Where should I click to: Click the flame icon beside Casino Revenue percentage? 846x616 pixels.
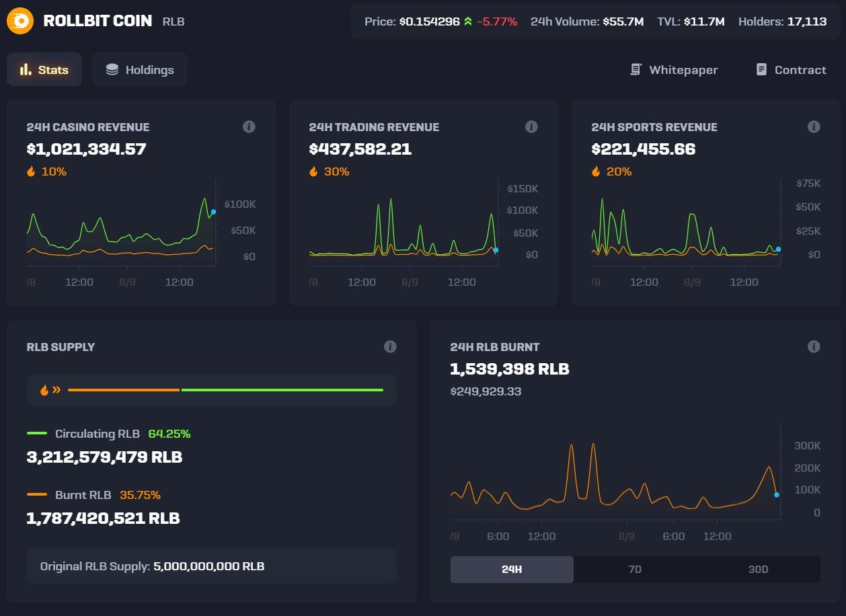pyautogui.click(x=32, y=171)
